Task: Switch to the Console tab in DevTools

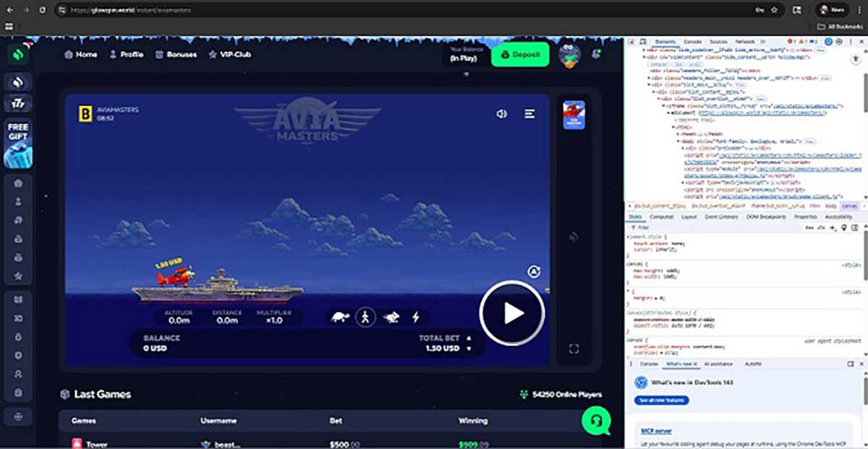Action: coord(694,41)
